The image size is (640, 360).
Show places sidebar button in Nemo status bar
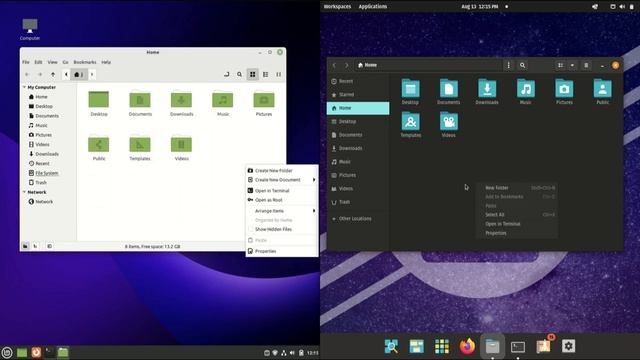pos(25,246)
